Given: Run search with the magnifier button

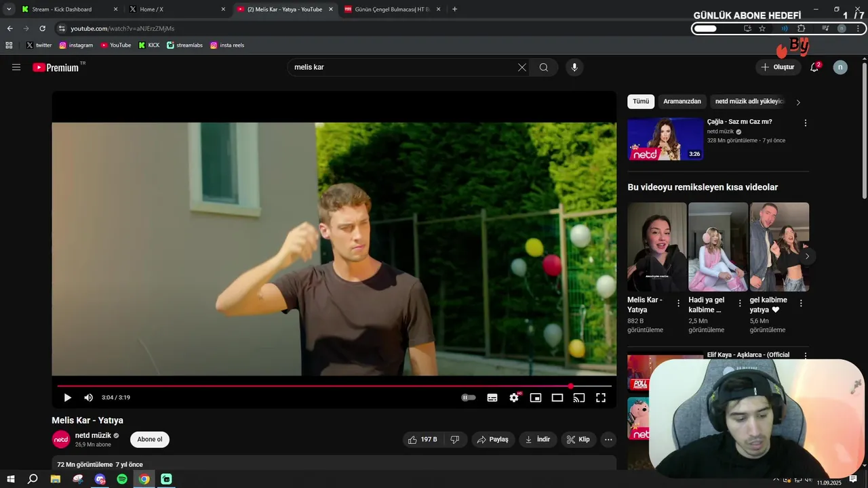Looking at the screenshot, I should pyautogui.click(x=544, y=67).
